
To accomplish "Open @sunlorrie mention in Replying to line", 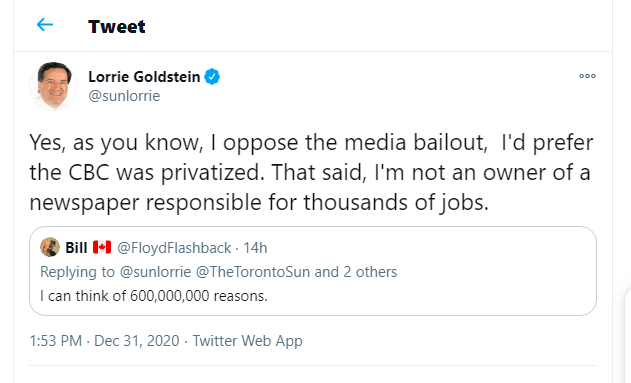I will 155,272.
